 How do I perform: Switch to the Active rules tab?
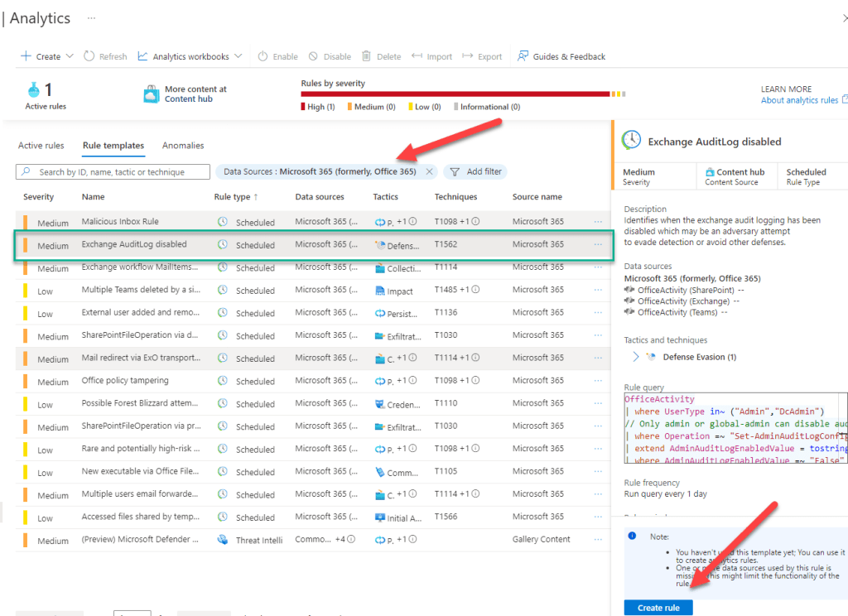point(41,146)
